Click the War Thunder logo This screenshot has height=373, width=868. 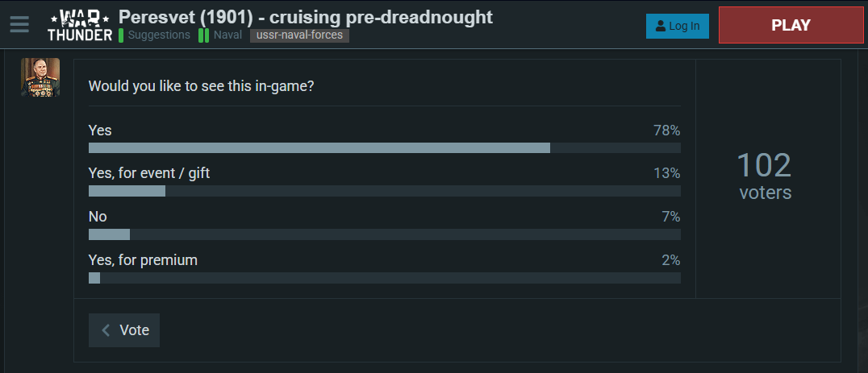pos(79,25)
